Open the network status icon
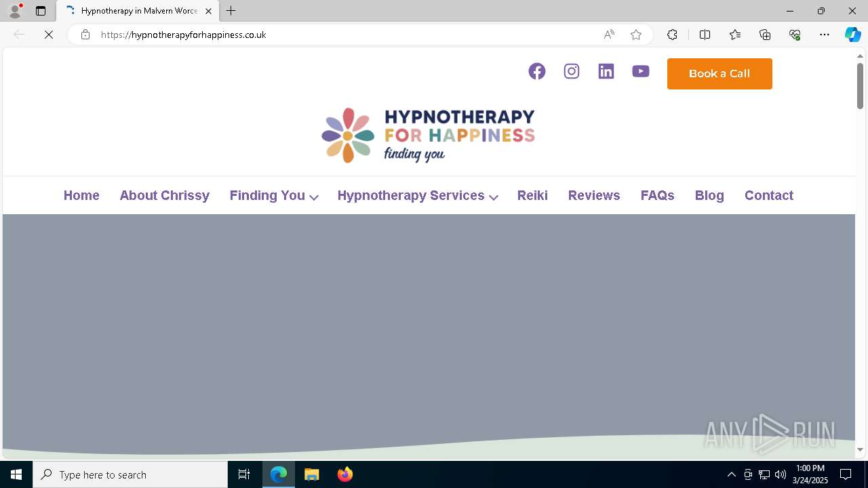The width and height of the screenshot is (868, 488). point(764,474)
